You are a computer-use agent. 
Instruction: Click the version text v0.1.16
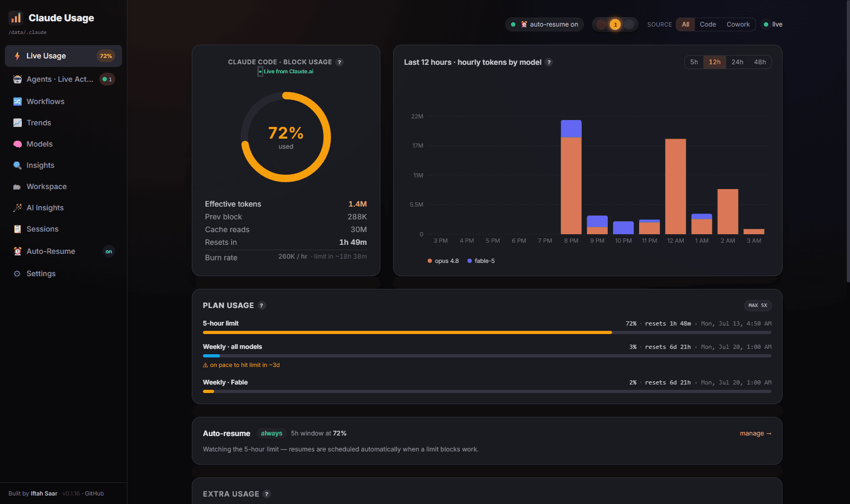(x=71, y=493)
